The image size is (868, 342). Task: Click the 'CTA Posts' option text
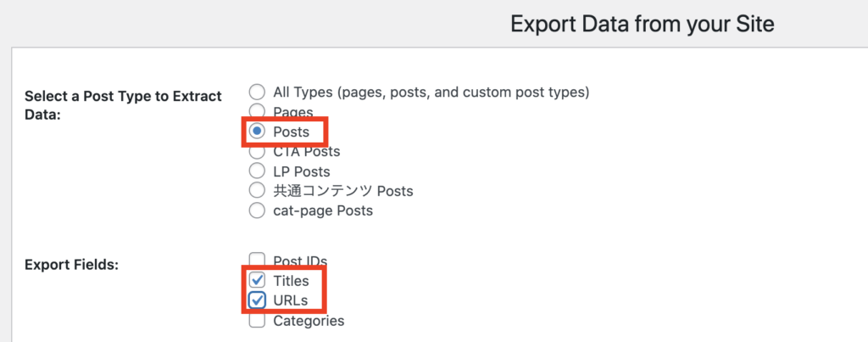pyautogui.click(x=306, y=152)
